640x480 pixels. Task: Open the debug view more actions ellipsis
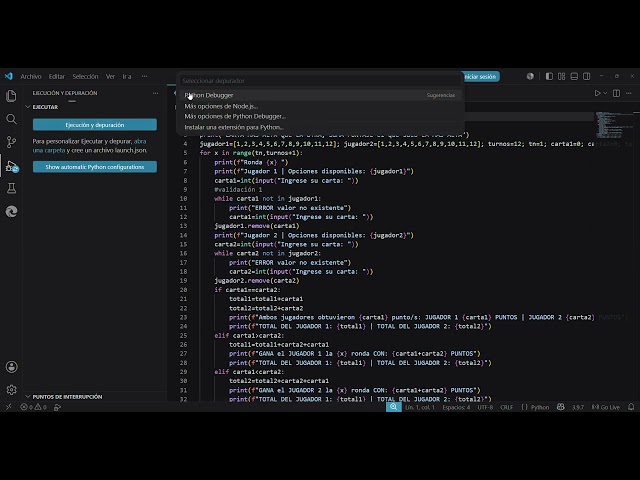156,93
